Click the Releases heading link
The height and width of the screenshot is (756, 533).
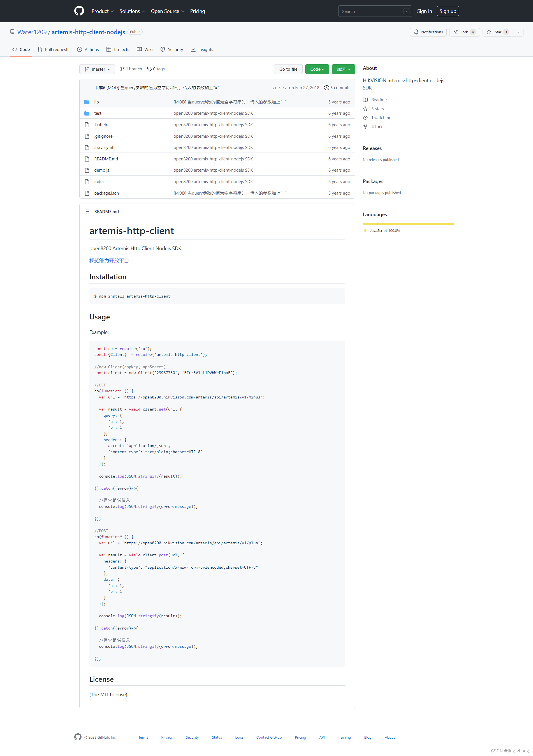point(372,149)
